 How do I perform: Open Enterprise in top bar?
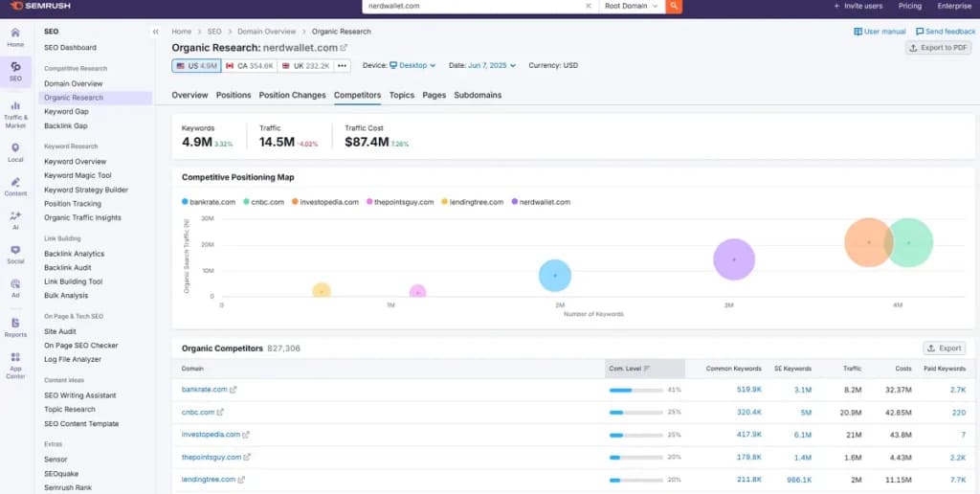(954, 6)
